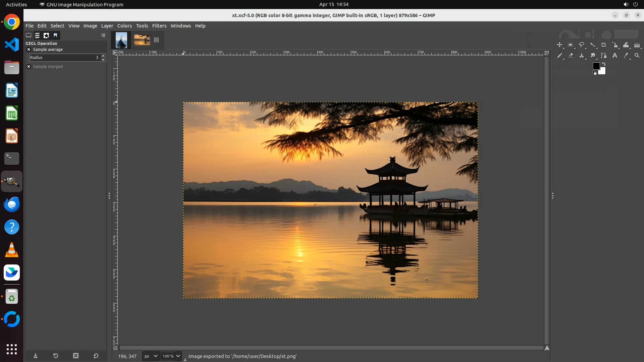Click the black foreground color swatch
The width and height of the screenshot is (644, 362).
point(596,66)
